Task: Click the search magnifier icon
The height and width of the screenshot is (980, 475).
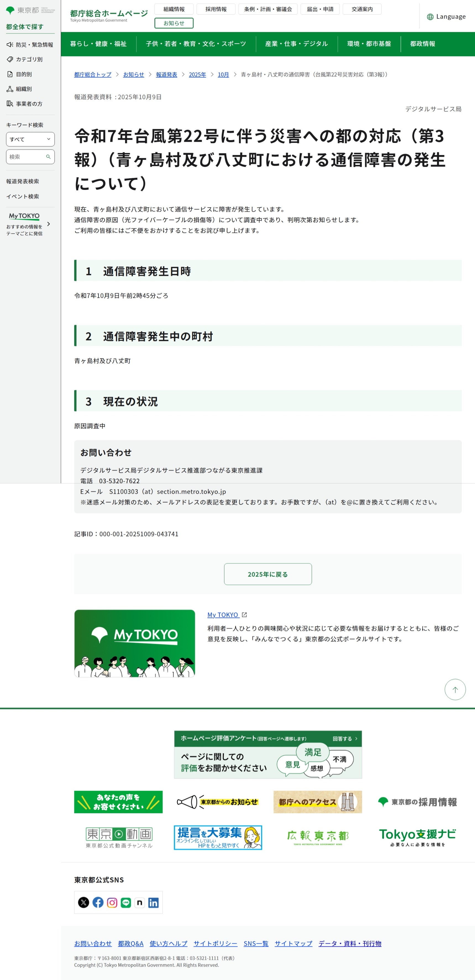Action: (48, 157)
